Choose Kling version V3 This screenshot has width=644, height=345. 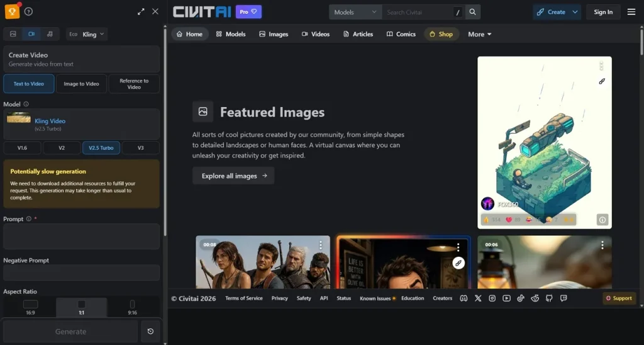140,147
